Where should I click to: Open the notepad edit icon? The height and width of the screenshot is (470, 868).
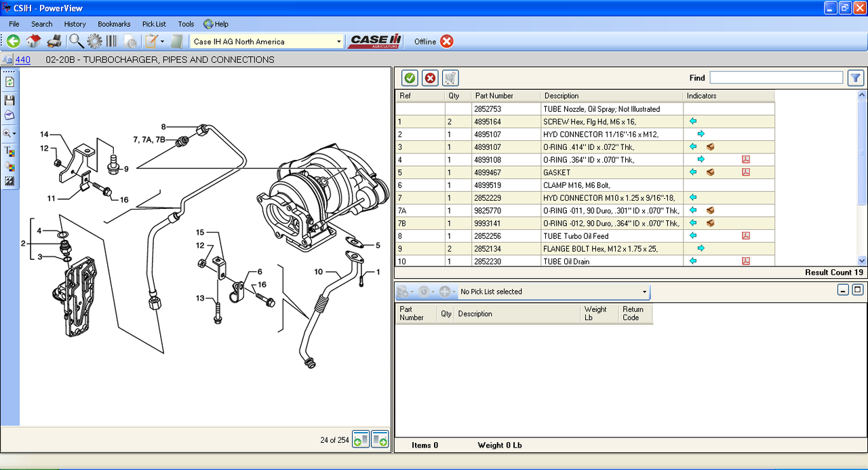[151, 41]
